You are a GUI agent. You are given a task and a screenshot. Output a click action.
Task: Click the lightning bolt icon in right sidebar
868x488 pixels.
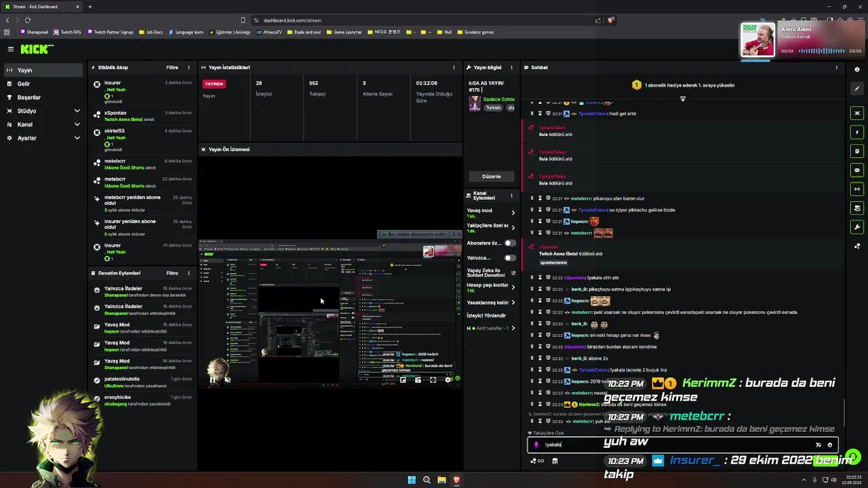857,132
